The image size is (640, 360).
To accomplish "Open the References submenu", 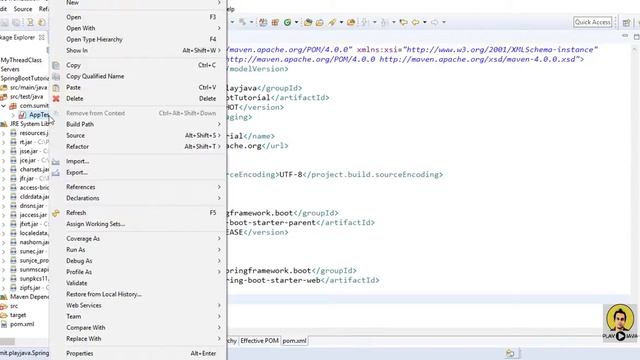I will (x=138, y=187).
